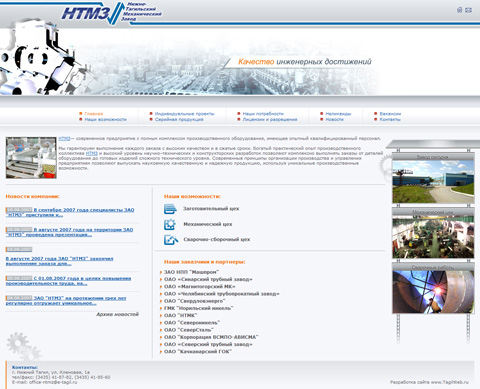Open the Контакты menu item
Screen dimensions: 480x389
[x=390, y=119]
